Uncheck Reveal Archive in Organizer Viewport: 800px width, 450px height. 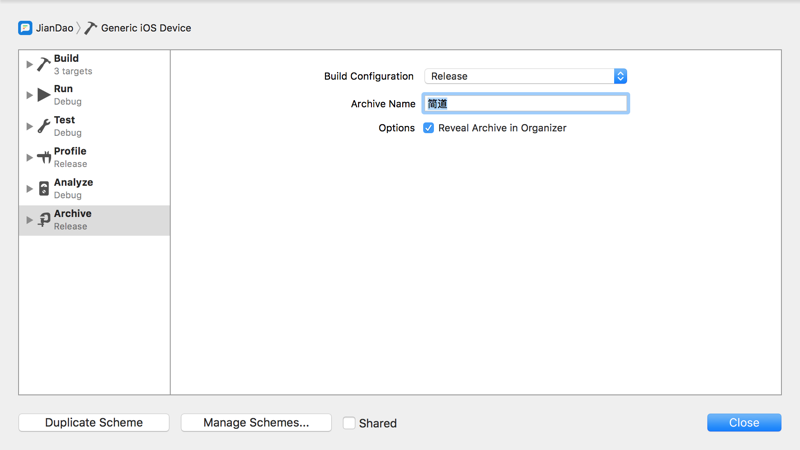pos(429,128)
